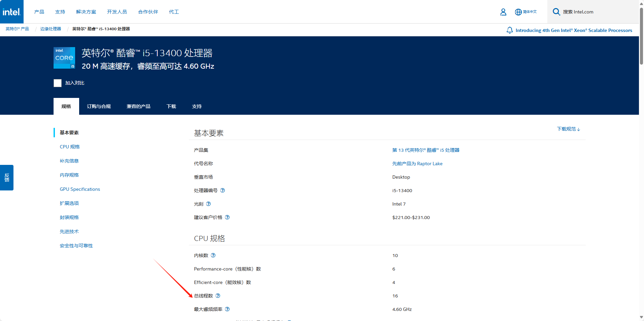The width and height of the screenshot is (644, 321).
Task: Open the user account sign-in icon
Action: click(503, 12)
